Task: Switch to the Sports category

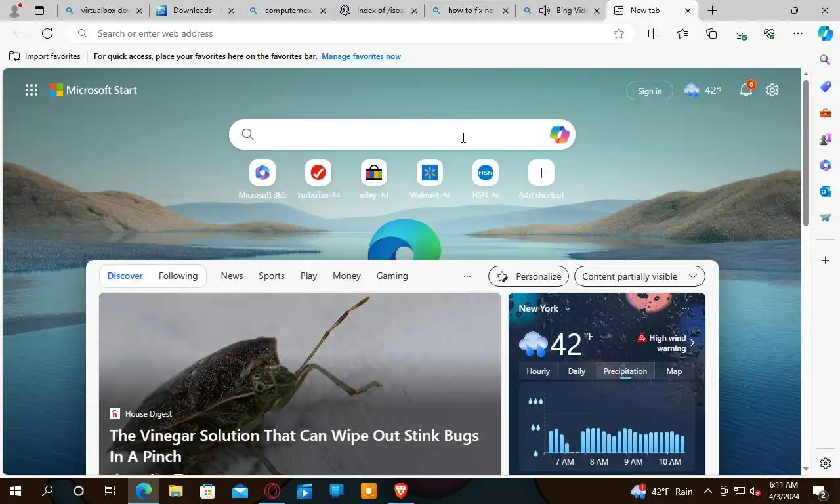Action: point(272,276)
